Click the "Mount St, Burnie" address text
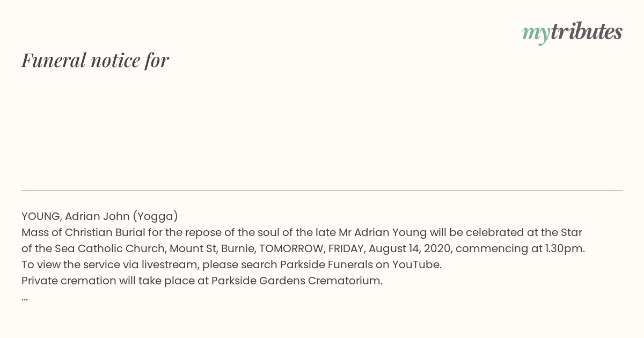This screenshot has height=338, width=644. [x=211, y=248]
